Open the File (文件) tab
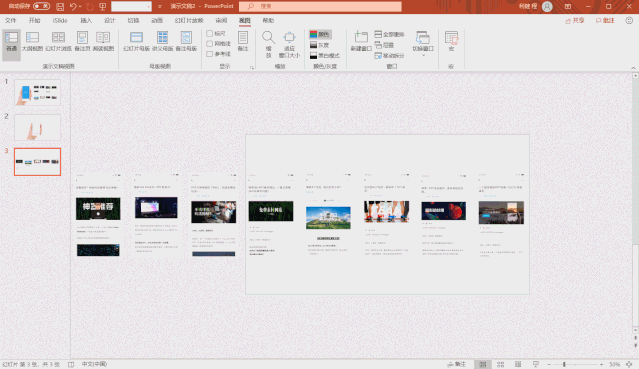This screenshot has height=369, width=639. tap(11, 20)
